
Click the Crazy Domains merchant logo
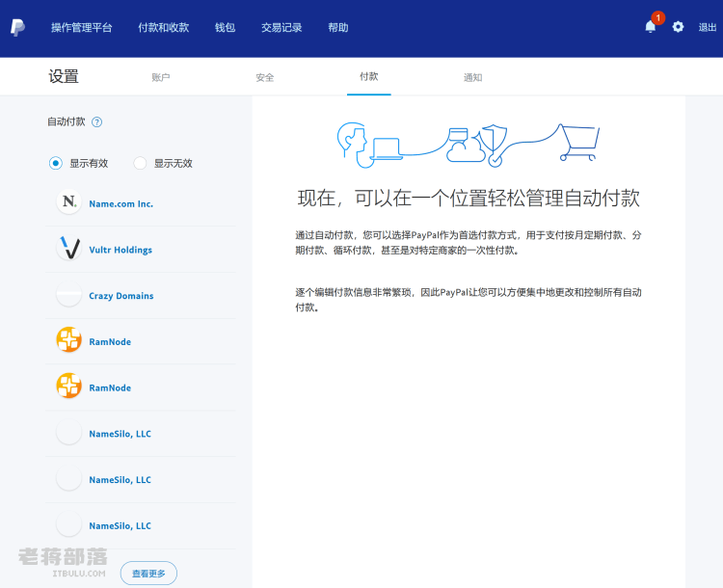click(x=68, y=294)
